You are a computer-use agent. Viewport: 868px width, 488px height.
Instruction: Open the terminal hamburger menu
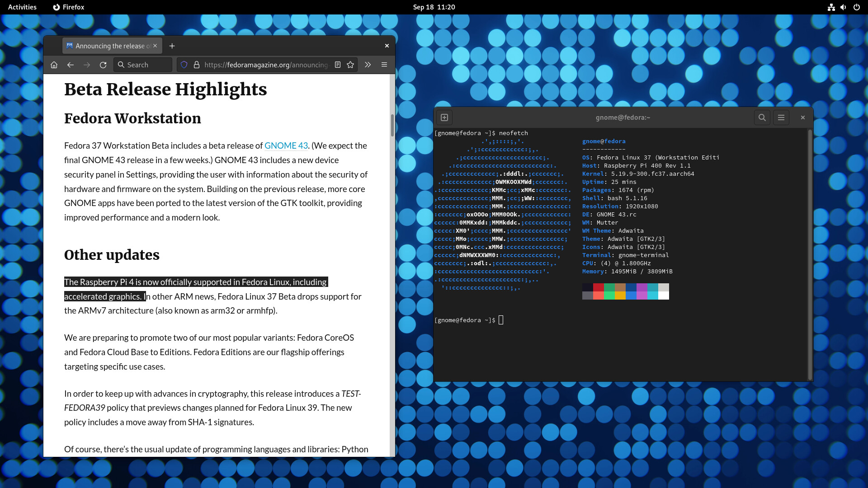[781, 117]
